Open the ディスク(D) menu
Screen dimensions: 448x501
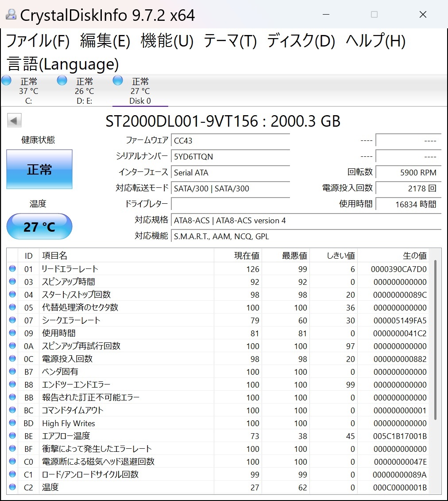click(x=301, y=41)
